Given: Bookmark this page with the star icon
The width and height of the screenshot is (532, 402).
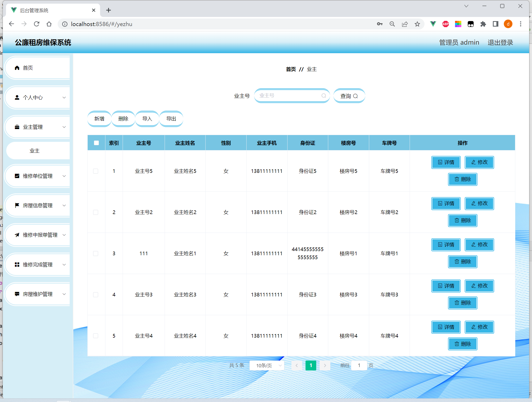Looking at the screenshot, I should pos(417,24).
